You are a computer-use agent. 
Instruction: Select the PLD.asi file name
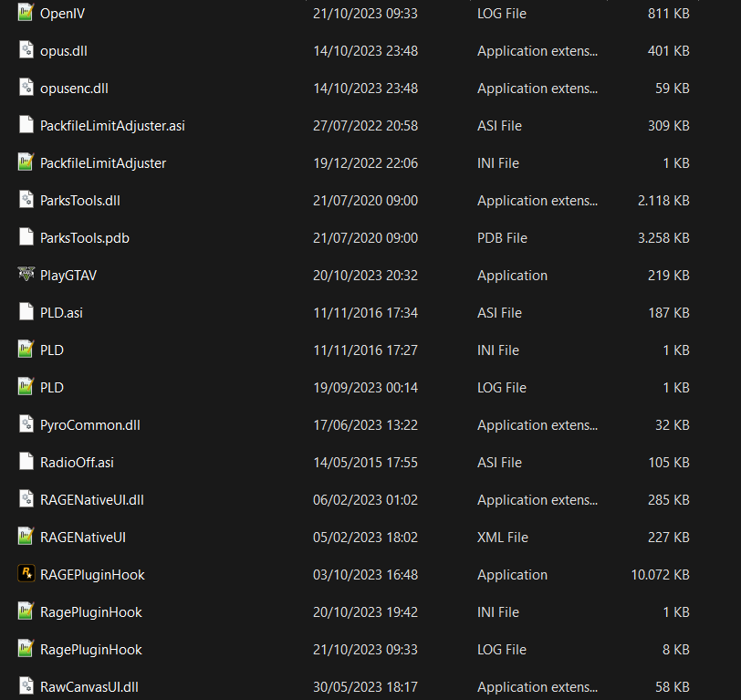click(61, 313)
